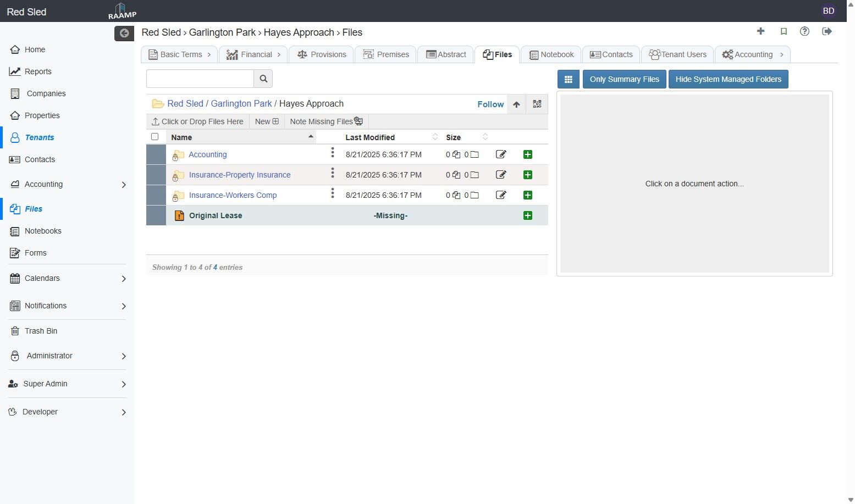This screenshot has width=855, height=504.
Task: Click the open folder breadcrumb icon
Action: [x=158, y=104]
